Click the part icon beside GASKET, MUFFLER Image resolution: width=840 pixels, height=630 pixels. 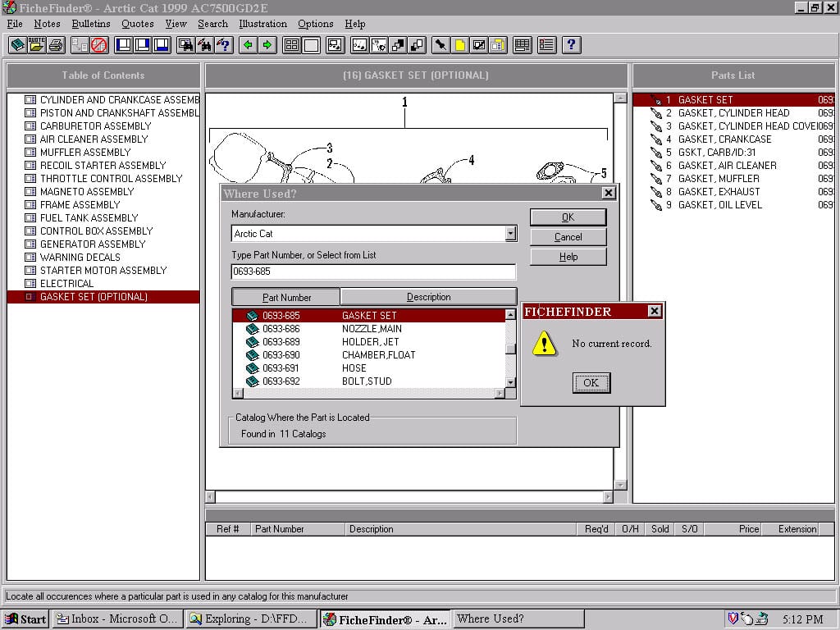point(655,179)
